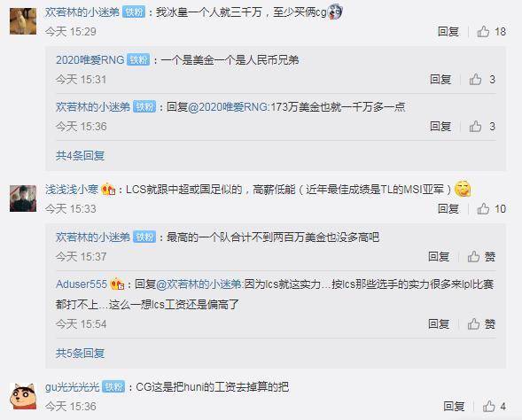Open 欢若林的小迷弟's profile from the top comment

click(82, 12)
